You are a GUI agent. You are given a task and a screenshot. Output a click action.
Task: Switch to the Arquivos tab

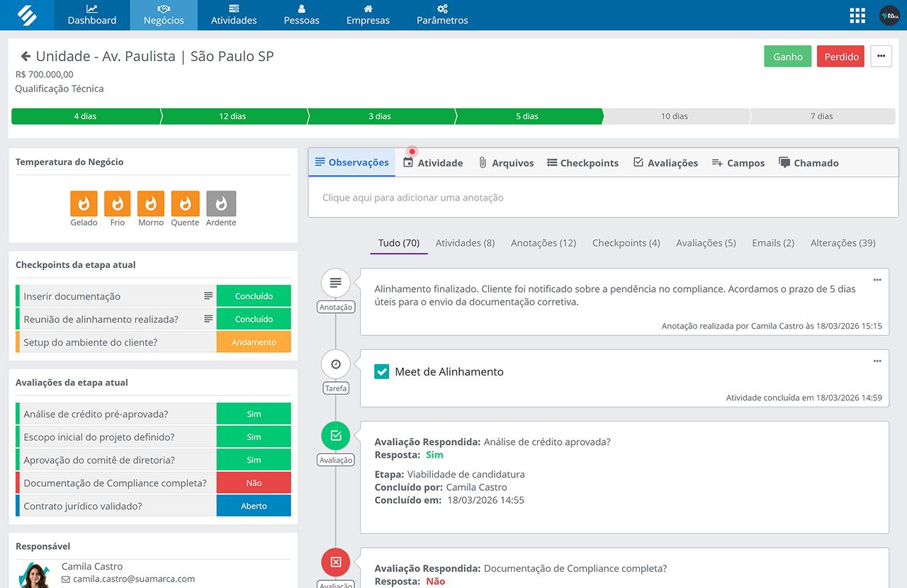point(506,162)
